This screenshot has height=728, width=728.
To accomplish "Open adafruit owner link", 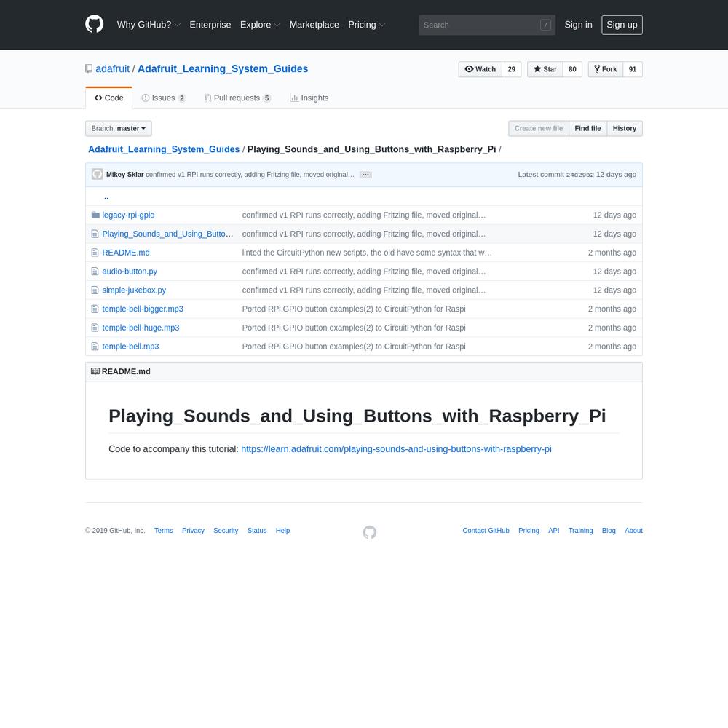I will coord(112,68).
